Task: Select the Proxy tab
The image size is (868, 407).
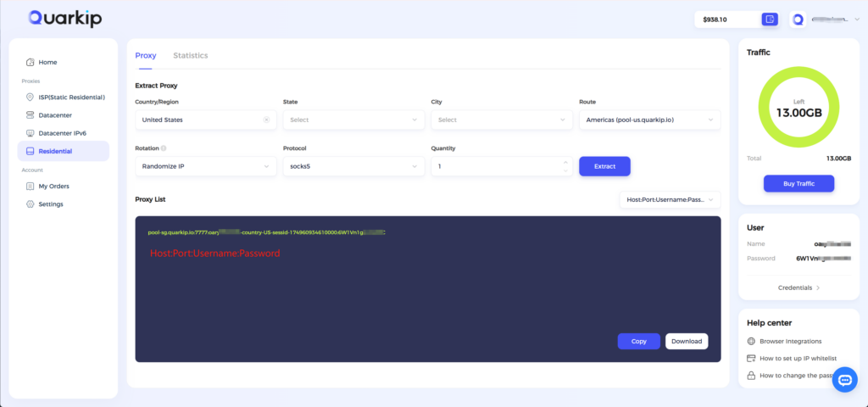Action: pos(146,55)
